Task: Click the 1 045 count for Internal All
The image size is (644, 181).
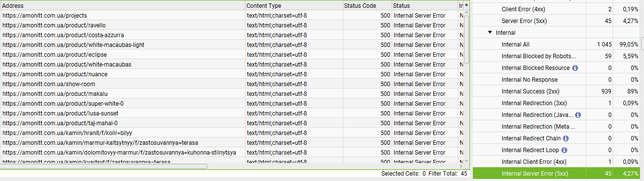Action: [604, 45]
